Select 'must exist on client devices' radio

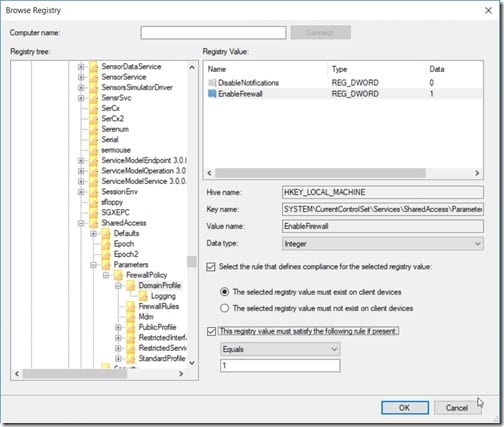225,292
